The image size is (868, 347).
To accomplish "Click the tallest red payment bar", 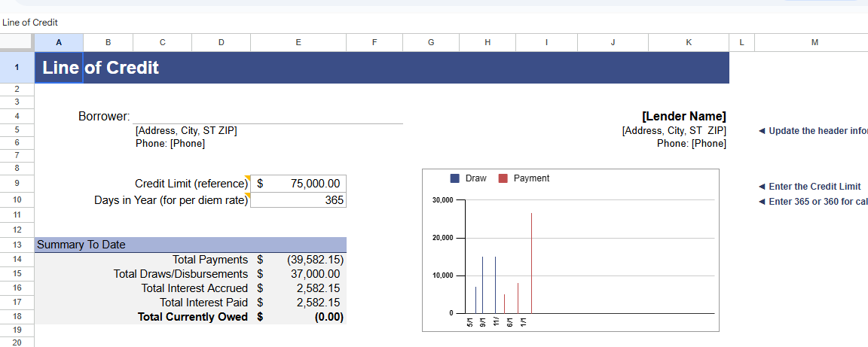I will pyautogui.click(x=531, y=263).
